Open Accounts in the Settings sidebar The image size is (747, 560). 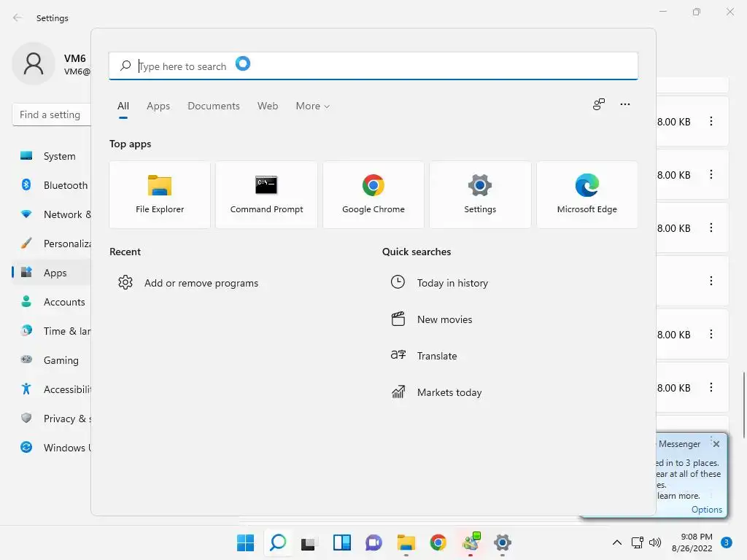[52, 302]
